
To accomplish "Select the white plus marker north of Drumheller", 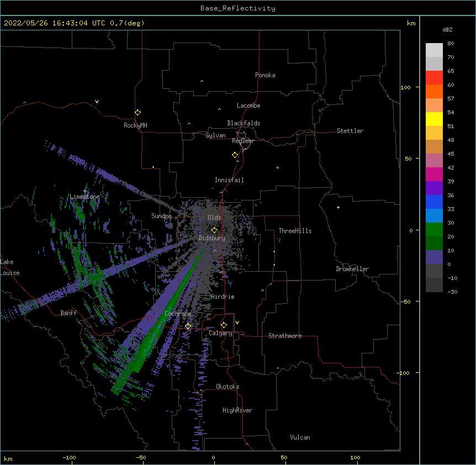I will (x=338, y=207).
